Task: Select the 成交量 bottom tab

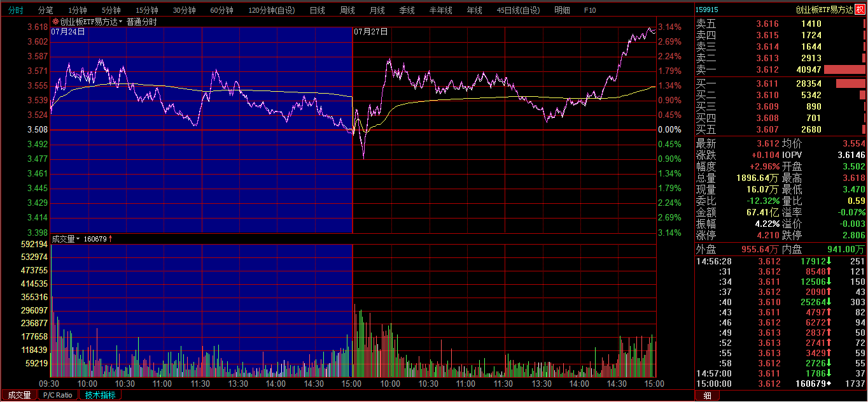Action: 19,395
